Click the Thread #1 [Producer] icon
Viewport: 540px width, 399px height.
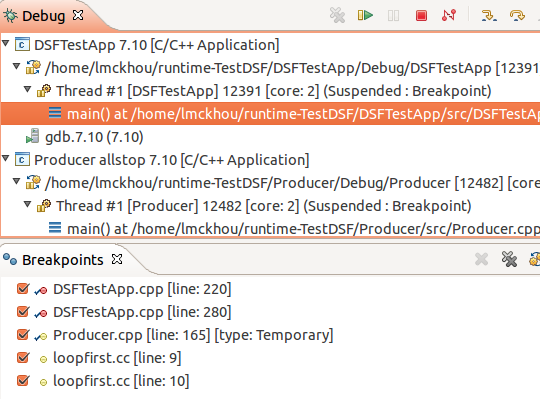tap(44, 206)
